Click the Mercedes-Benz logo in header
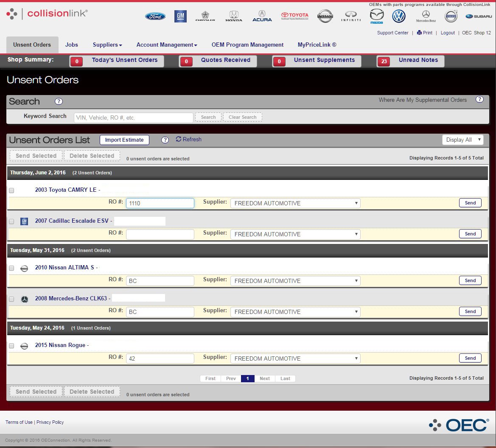The height and width of the screenshot is (448, 496). point(426,16)
